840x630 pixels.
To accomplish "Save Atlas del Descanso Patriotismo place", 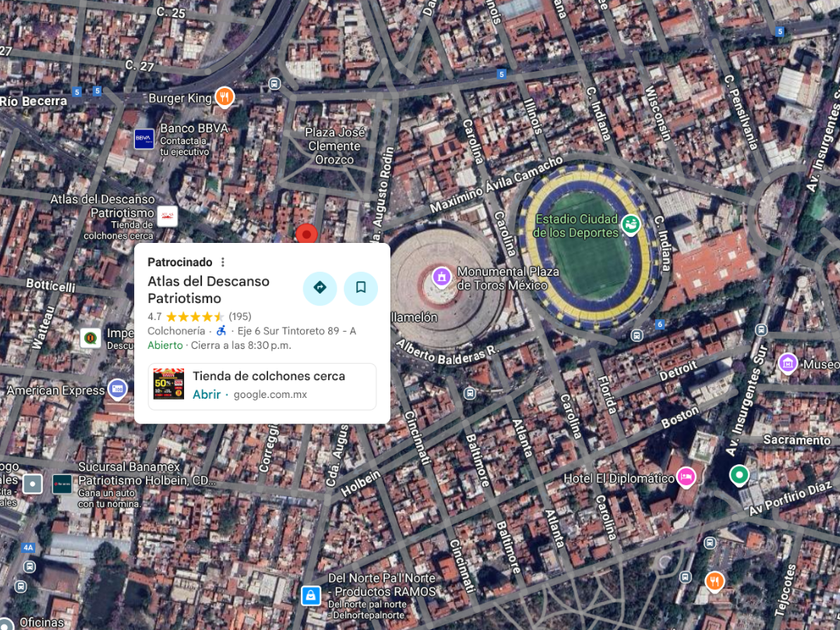I will (361, 288).
